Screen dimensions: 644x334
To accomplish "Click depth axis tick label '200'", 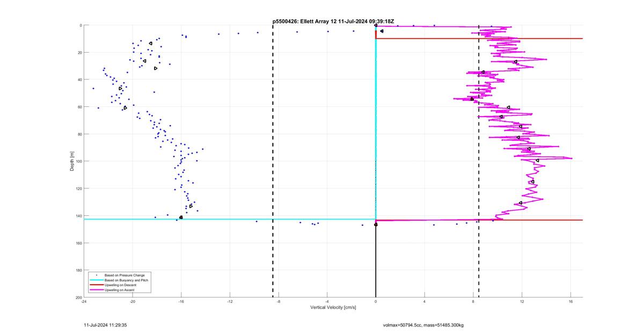I will point(78,297).
